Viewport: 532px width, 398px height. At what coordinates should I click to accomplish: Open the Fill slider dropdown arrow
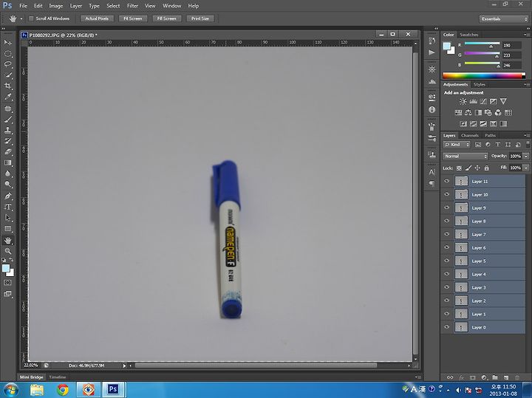click(x=526, y=168)
